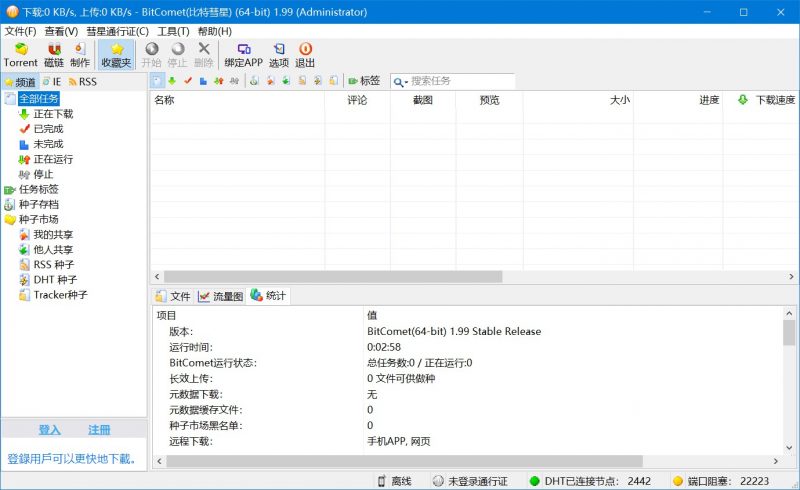Switch to the 流量图 detail tab
This screenshot has height=490, width=800.
coord(220,296)
